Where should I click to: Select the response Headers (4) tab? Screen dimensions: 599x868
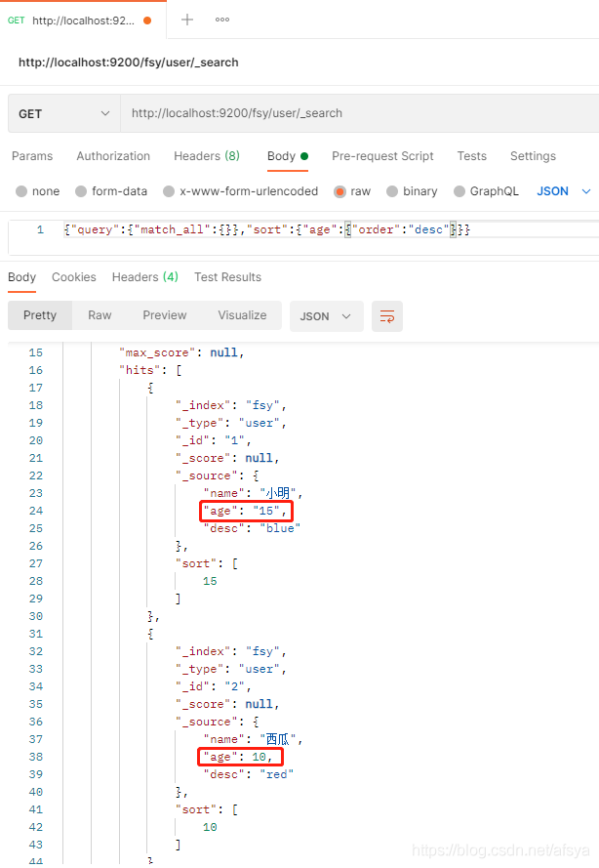pos(145,277)
